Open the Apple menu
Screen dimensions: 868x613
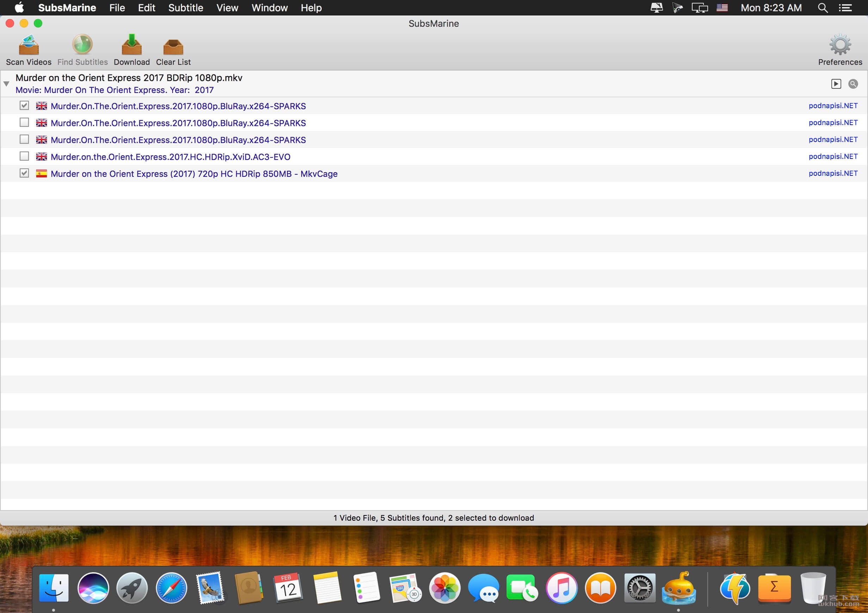19,7
